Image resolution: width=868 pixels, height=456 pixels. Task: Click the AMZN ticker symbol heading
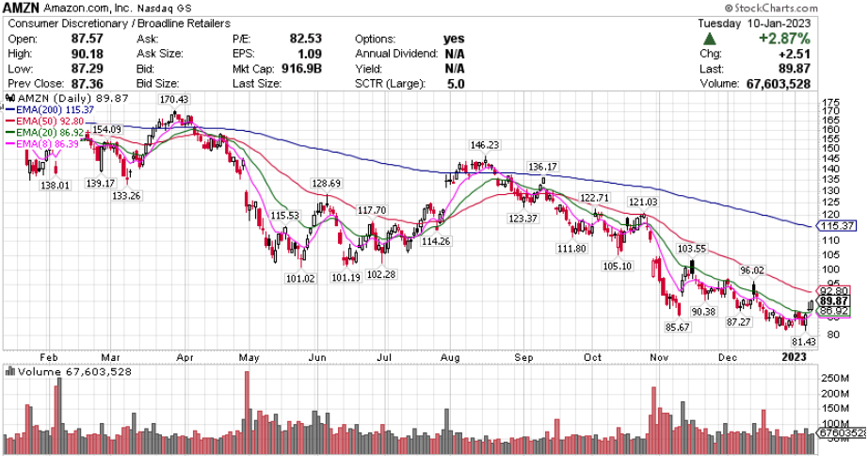click(22, 8)
